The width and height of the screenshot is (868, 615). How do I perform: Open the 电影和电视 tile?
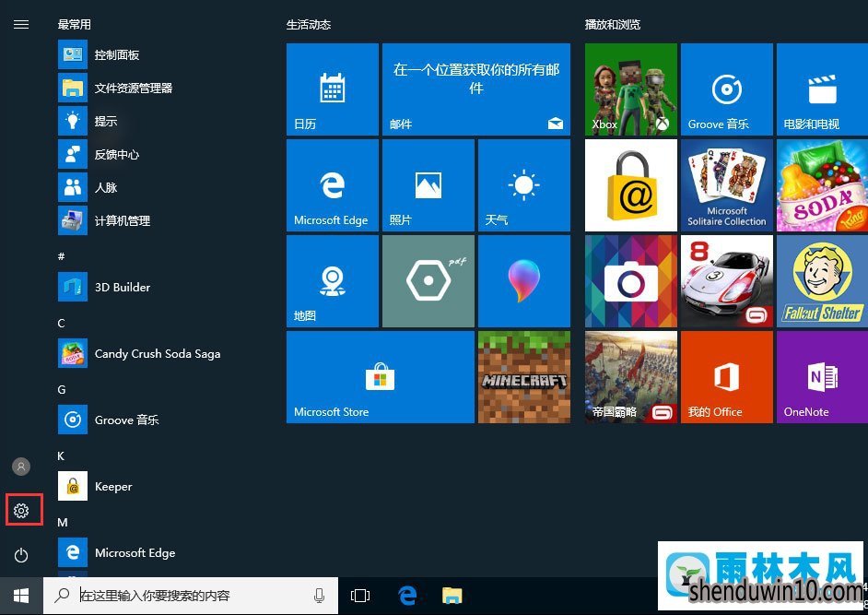(x=822, y=89)
